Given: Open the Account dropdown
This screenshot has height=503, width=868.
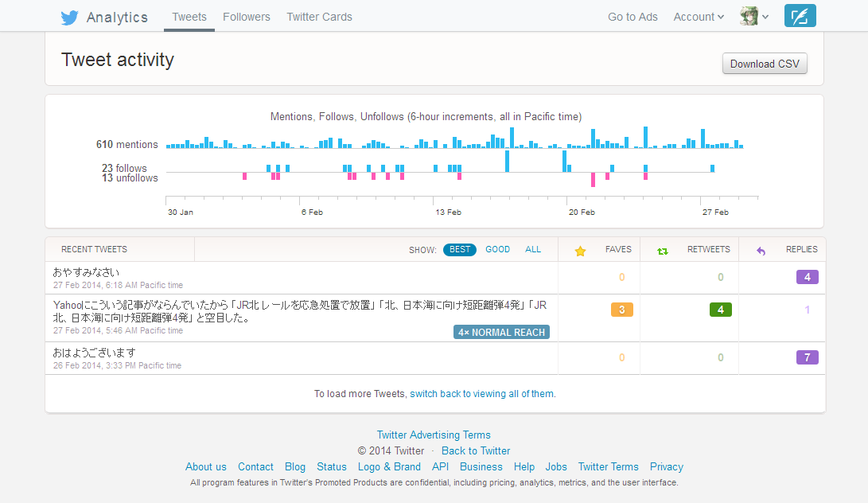Looking at the screenshot, I should pos(698,17).
